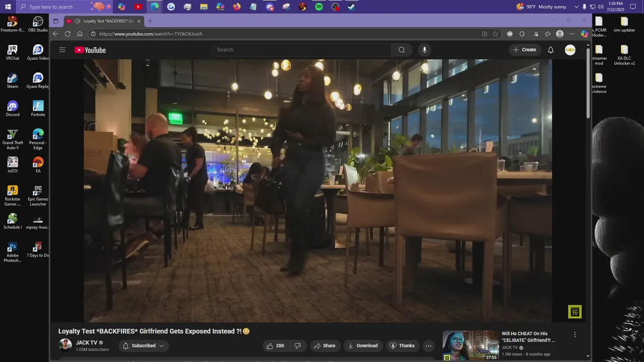Open Steam from the taskbar
644x362 pixels.
click(x=352, y=7)
